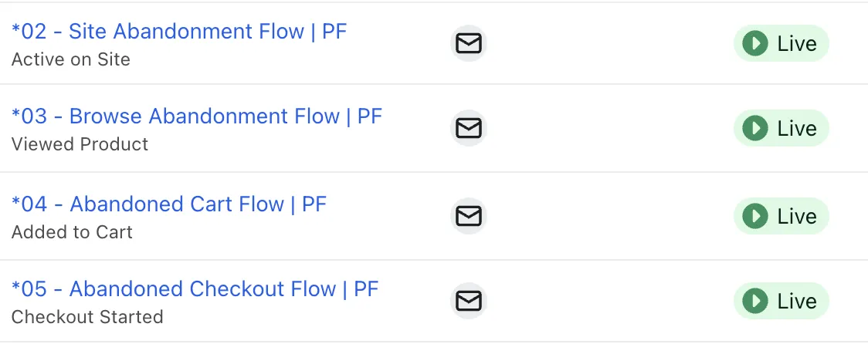
Task: Click the 'Checkout Started' trigger text
Action: pyautogui.click(x=87, y=317)
